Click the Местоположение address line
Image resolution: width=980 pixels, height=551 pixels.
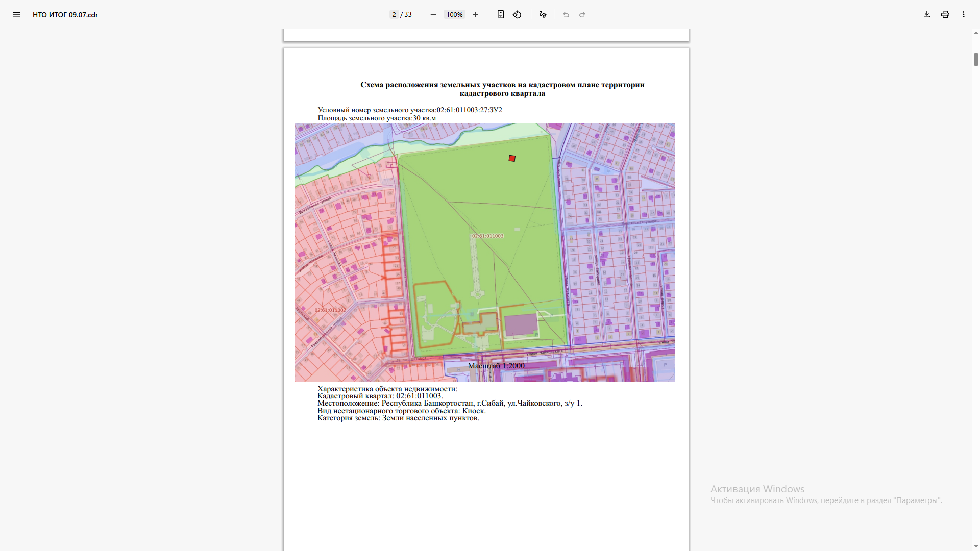pyautogui.click(x=450, y=403)
